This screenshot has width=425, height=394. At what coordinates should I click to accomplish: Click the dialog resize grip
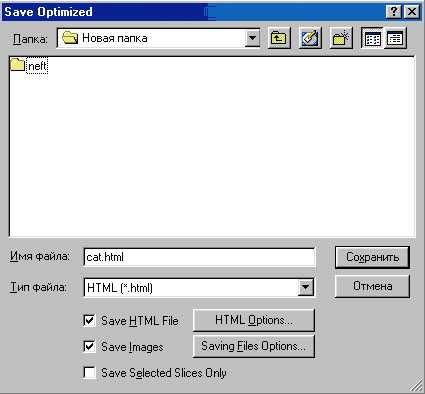[416, 385]
